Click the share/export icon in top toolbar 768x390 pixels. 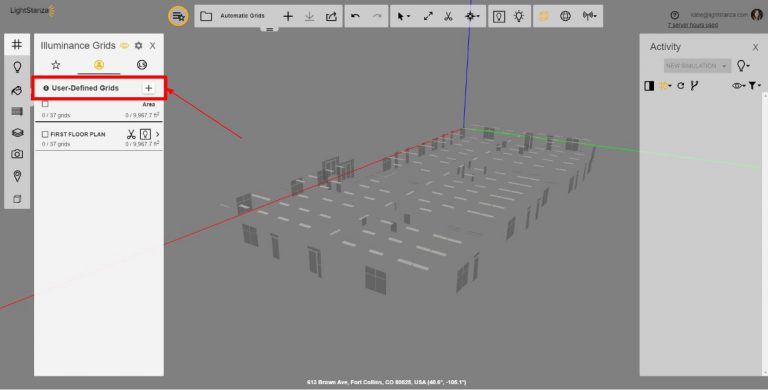point(331,16)
